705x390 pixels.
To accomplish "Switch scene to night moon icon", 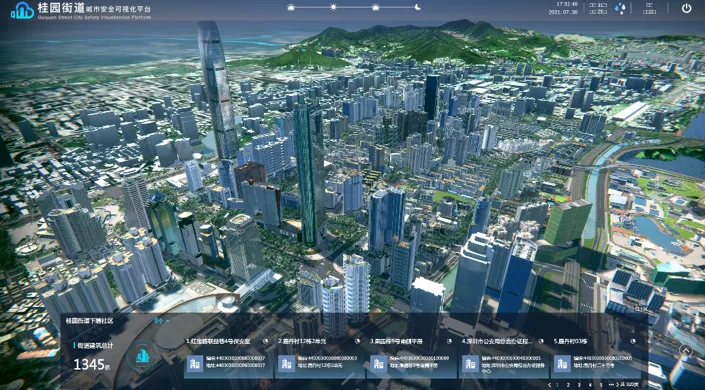I will [417, 7].
